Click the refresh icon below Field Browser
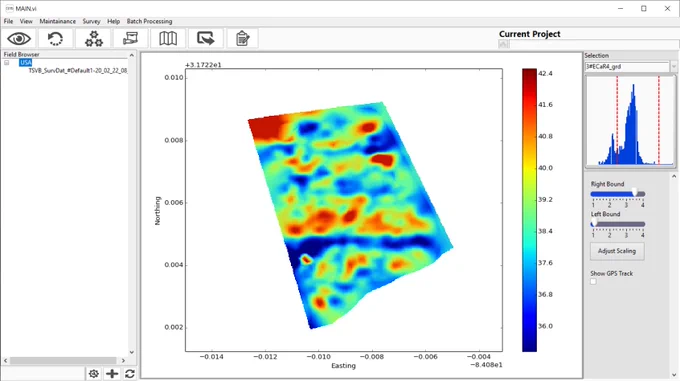 129,373
